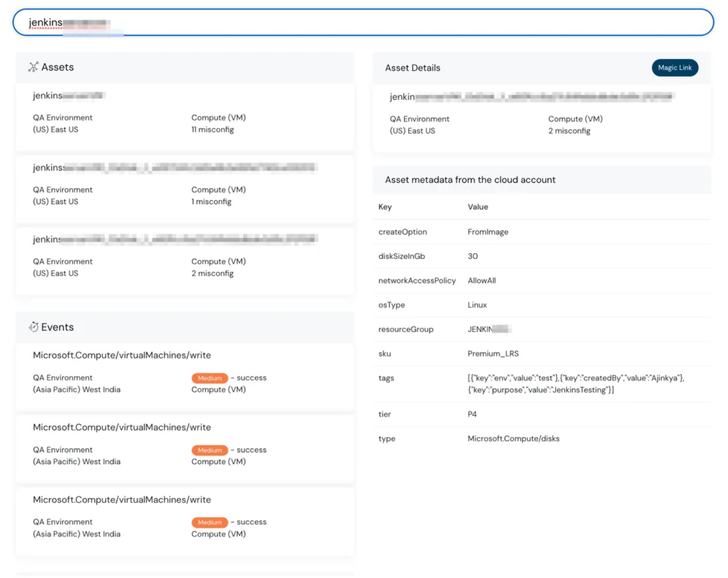Click the jenkins search input field
Image resolution: width=728 pixels, height=578 pixels.
225,22
